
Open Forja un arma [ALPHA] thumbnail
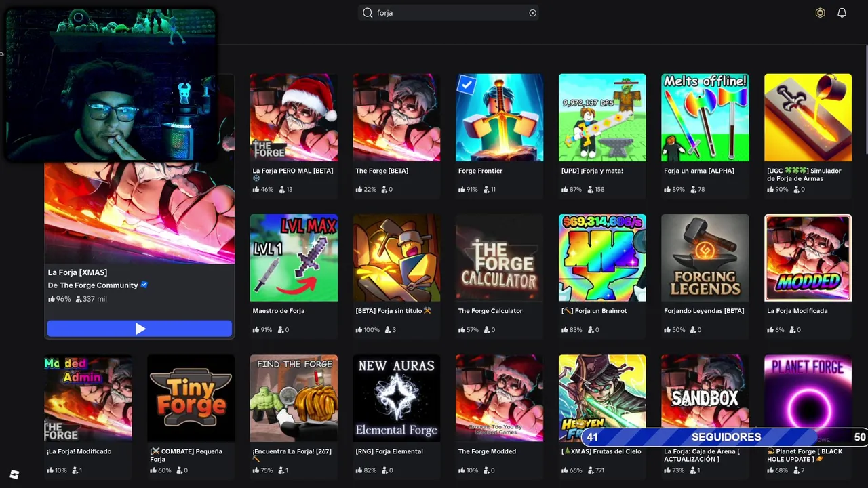coord(705,117)
